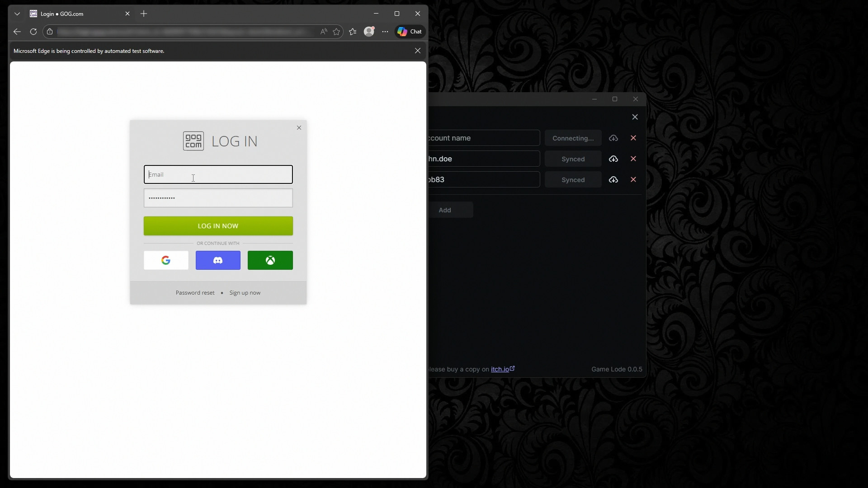Dismiss the automated test software notice
The height and width of the screenshot is (488, 868).
coord(417,51)
